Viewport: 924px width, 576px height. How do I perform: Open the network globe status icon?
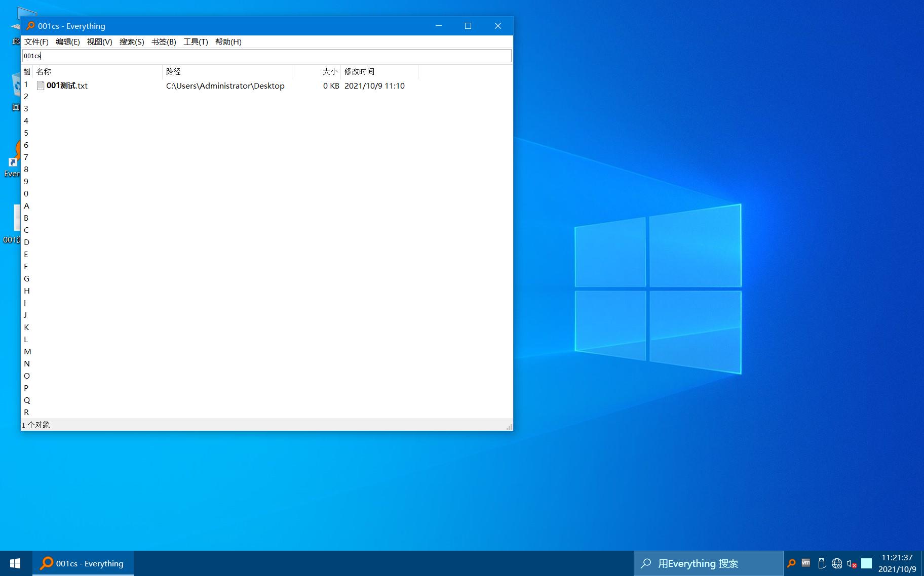837,563
